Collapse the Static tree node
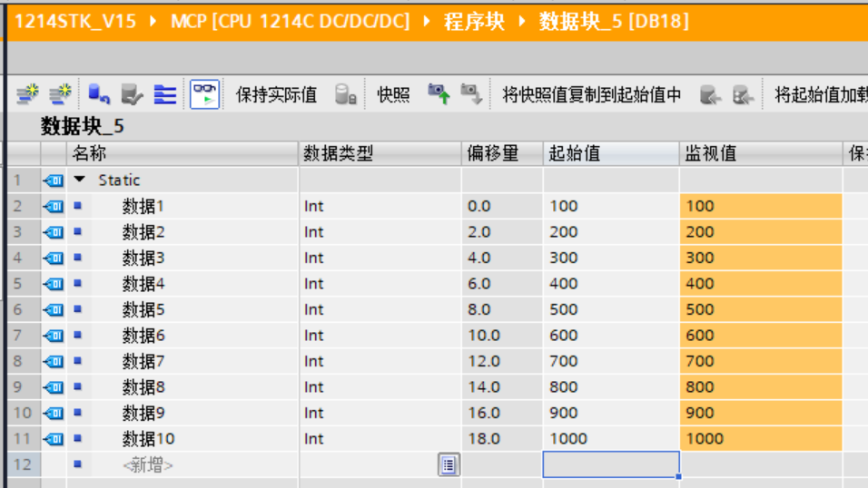868x488 pixels. pos(80,181)
